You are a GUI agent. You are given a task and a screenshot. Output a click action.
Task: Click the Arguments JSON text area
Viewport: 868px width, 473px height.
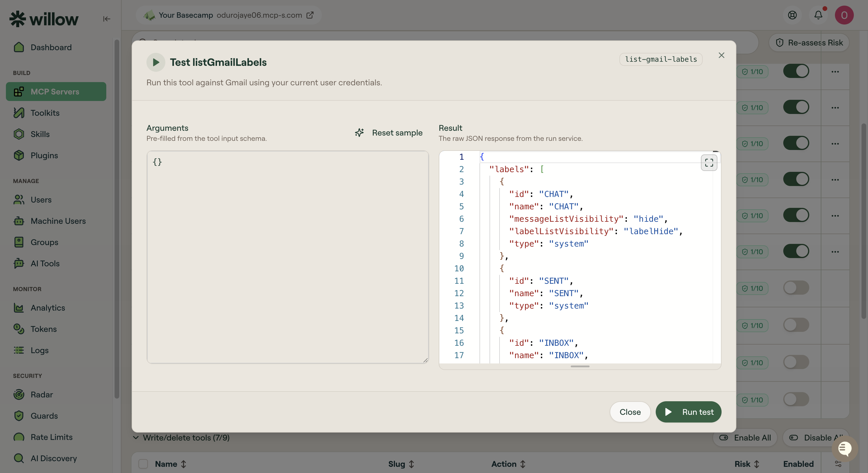coord(288,257)
